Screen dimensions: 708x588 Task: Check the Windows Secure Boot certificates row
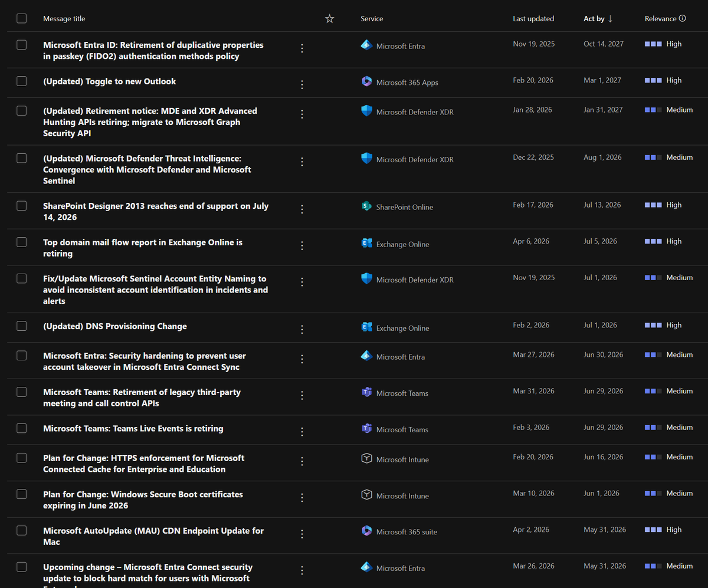(22, 494)
